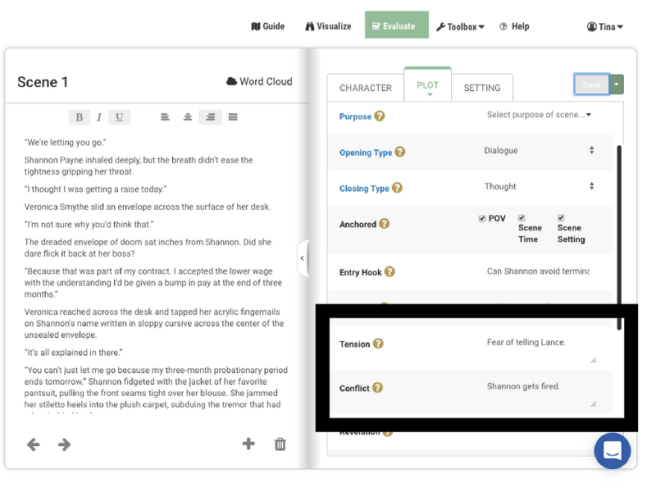Add a new scene with plus icon
656x492 pixels.
click(x=249, y=444)
